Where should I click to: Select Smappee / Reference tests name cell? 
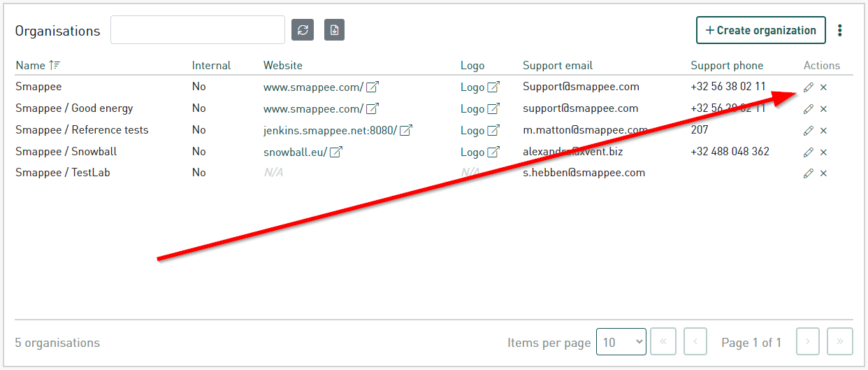pyautogui.click(x=82, y=129)
